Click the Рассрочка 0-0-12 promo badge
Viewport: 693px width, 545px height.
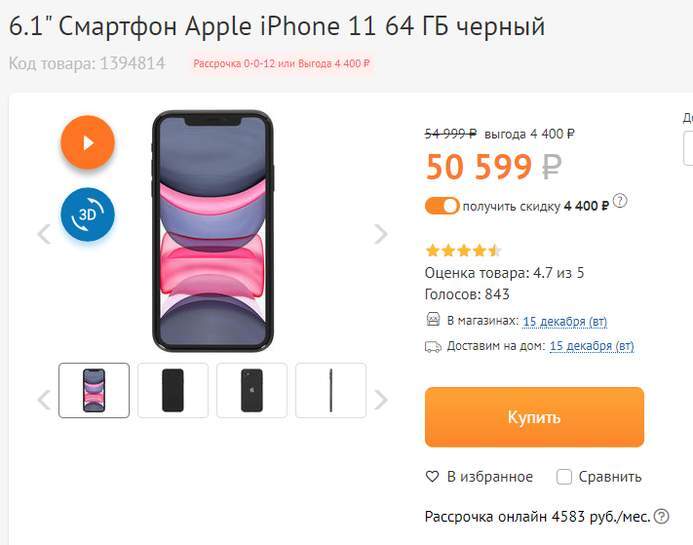point(282,64)
